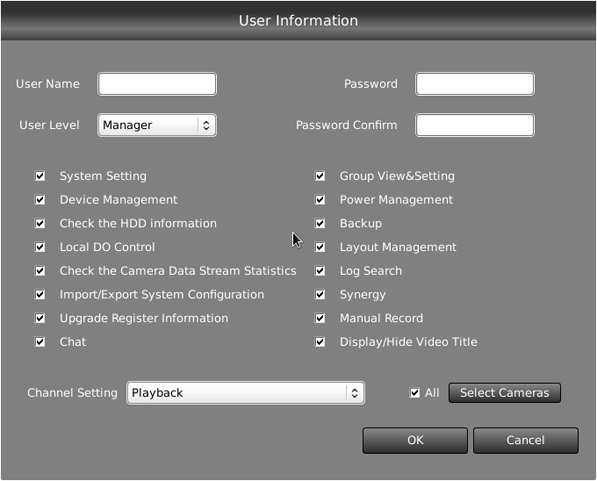Uncheck the Backup checkbox
Image resolution: width=597 pixels, height=481 pixels.
(320, 223)
